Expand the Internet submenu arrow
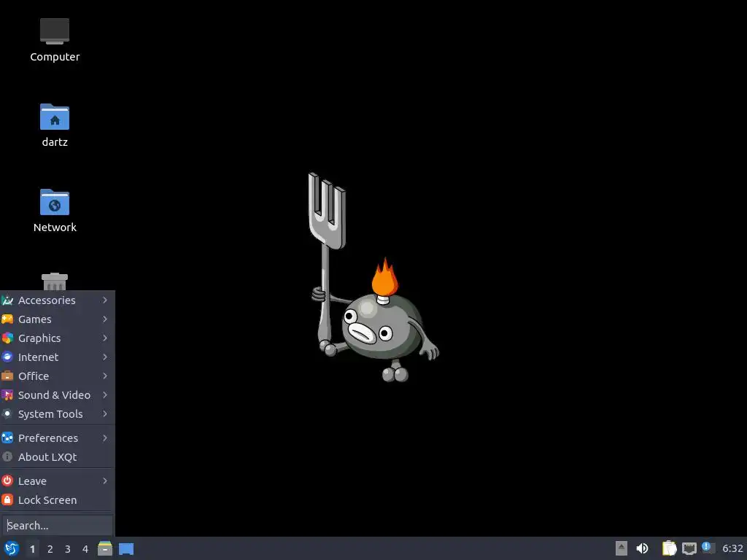This screenshot has width=747, height=560. click(x=105, y=357)
